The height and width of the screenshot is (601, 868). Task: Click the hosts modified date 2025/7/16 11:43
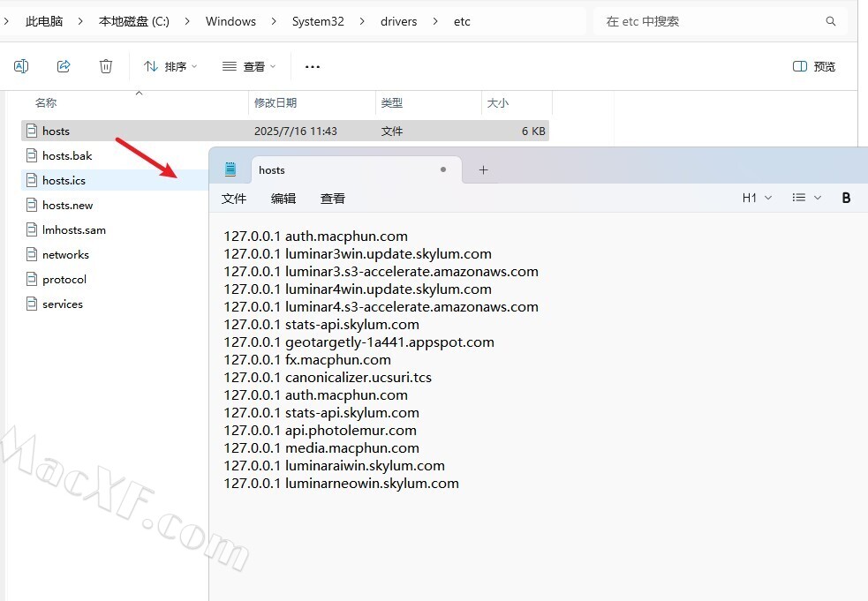tap(296, 131)
